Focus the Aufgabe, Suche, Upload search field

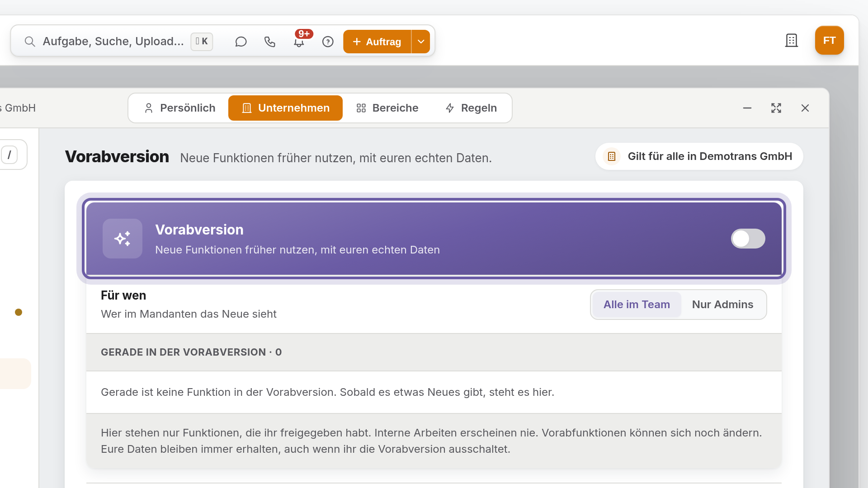[113, 42]
